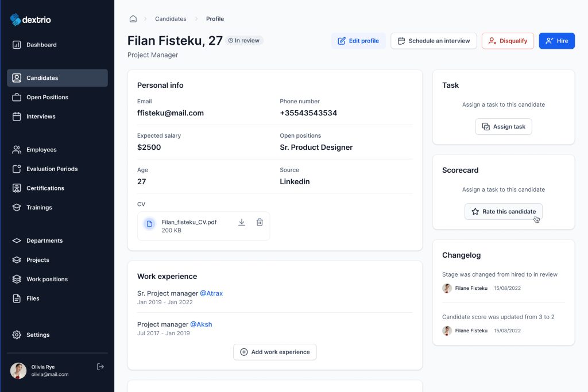Open Settings from the sidebar
The height and width of the screenshot is (392, 588).
[38, 335]
